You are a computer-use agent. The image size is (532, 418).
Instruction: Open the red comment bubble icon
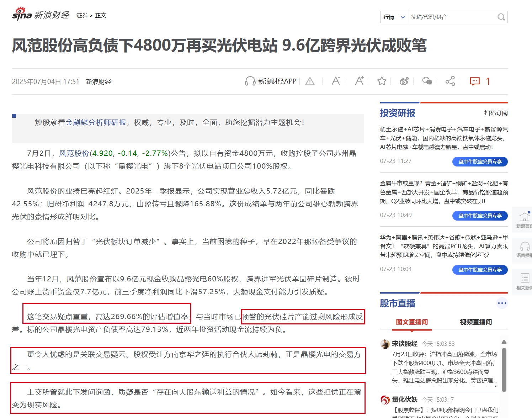[x=475, y=81]
